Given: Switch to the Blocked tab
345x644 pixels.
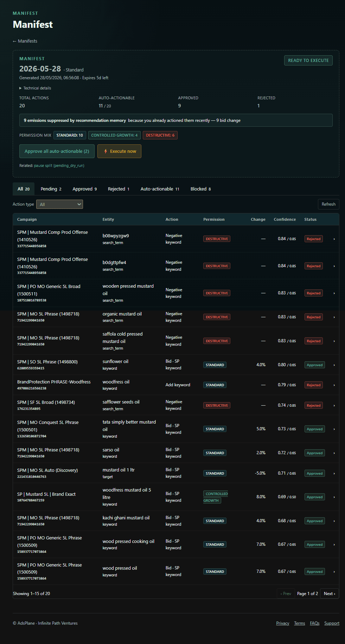Looking at the screenshot, I should (201, 189).
